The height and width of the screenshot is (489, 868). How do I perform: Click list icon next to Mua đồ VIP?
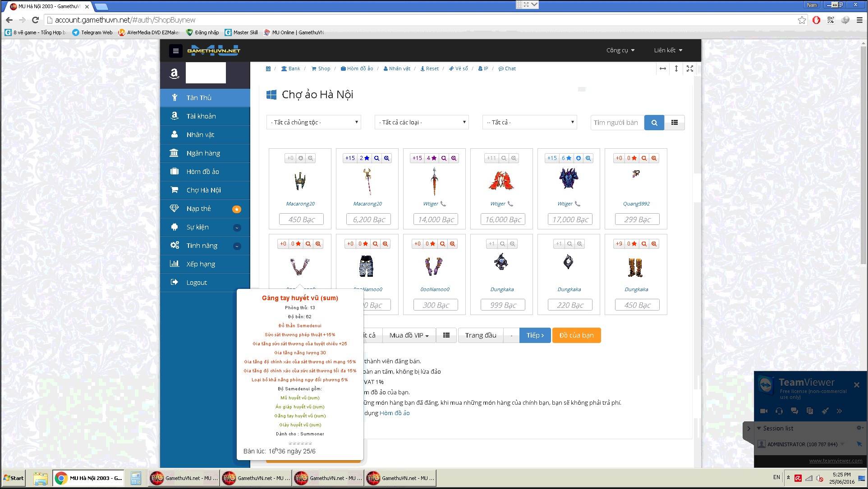point(446,335)
